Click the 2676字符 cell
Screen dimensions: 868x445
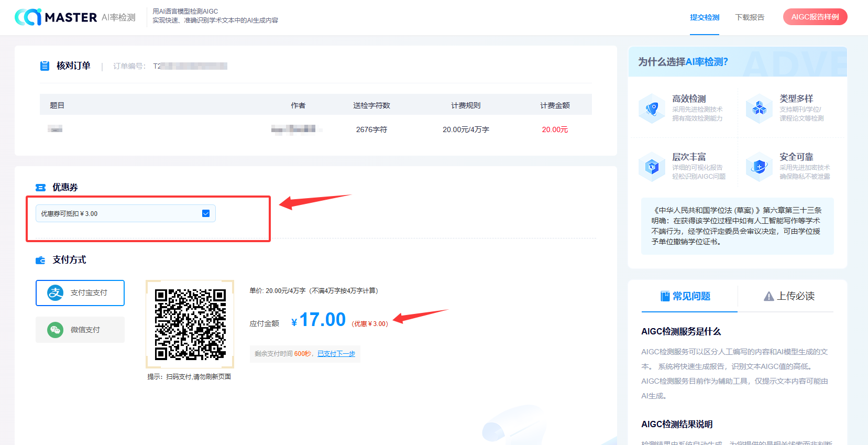[x=371, y=129]
